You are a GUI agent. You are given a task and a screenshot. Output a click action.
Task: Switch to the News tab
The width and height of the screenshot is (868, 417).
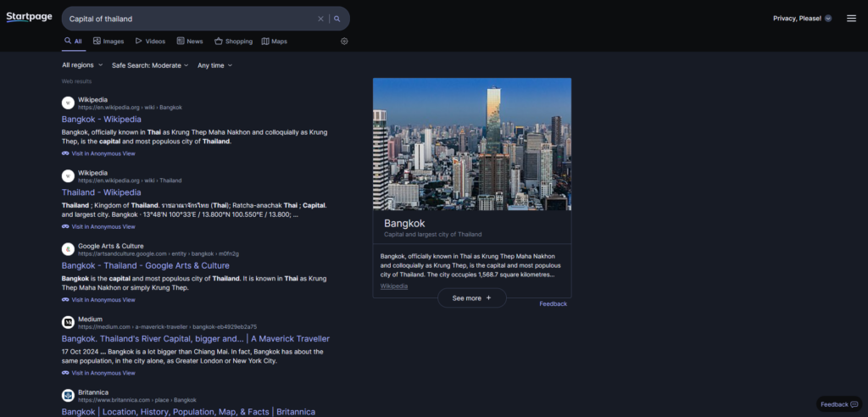190,41
